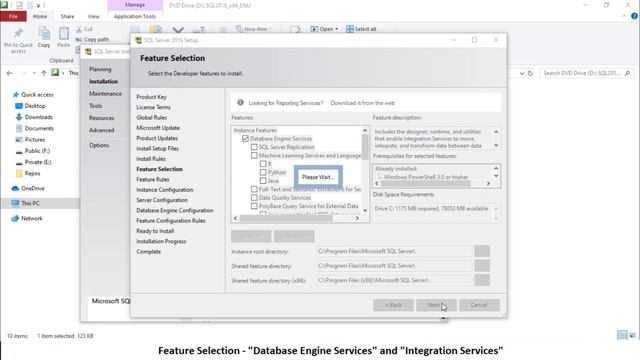Screen dimensions: 640x360
Task: Select Options in SQL Server Installation Center
Action: 99,145
